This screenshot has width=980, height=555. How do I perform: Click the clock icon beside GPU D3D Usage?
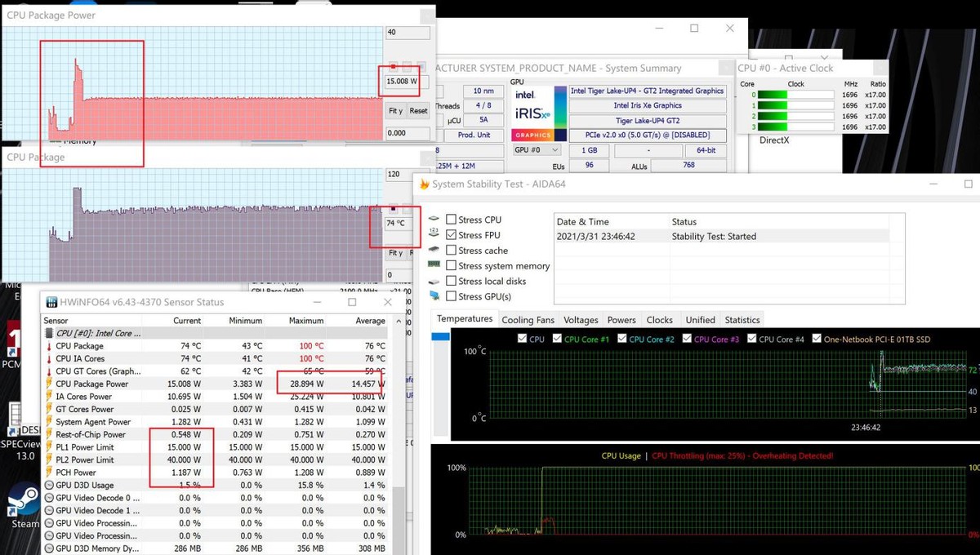(48, 486)
